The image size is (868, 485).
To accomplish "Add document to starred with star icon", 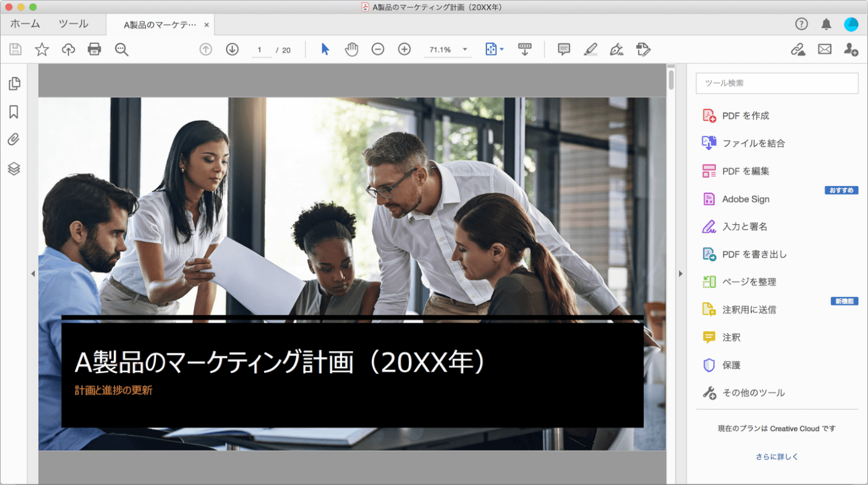I will tap(42, 50).
